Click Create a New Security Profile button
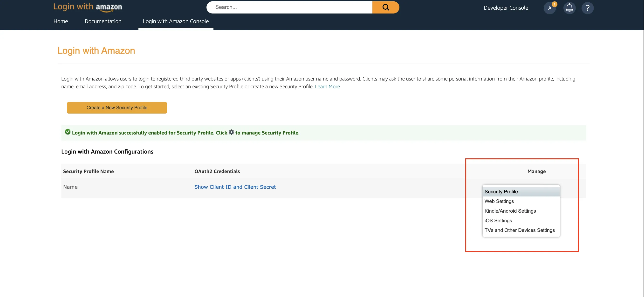 click(x=116, y=108)
